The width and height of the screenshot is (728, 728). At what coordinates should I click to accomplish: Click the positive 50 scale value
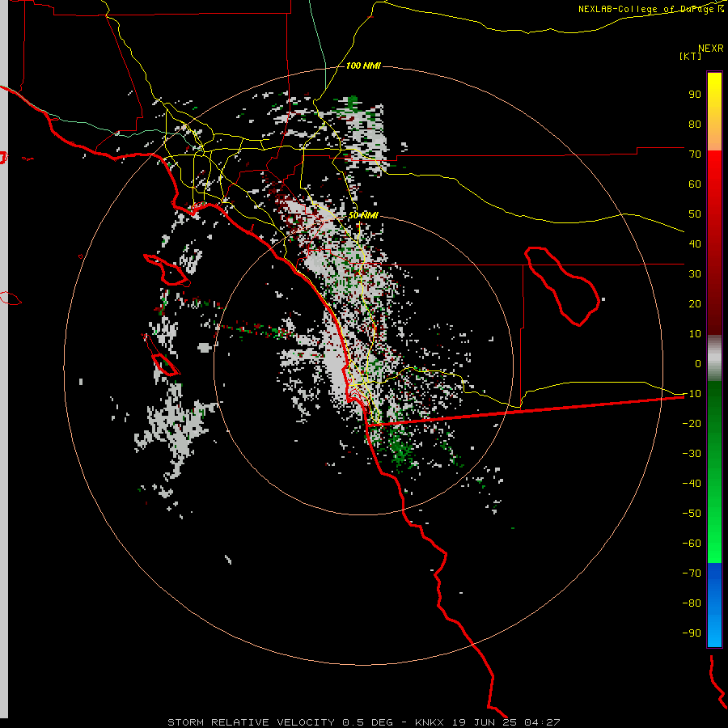tap(695, 214)
